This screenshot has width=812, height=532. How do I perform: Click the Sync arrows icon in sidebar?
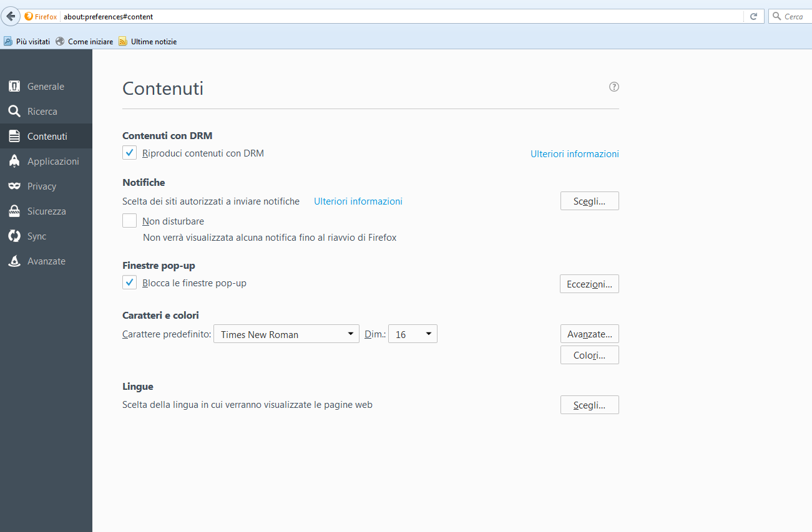click(x=14, y=236)
